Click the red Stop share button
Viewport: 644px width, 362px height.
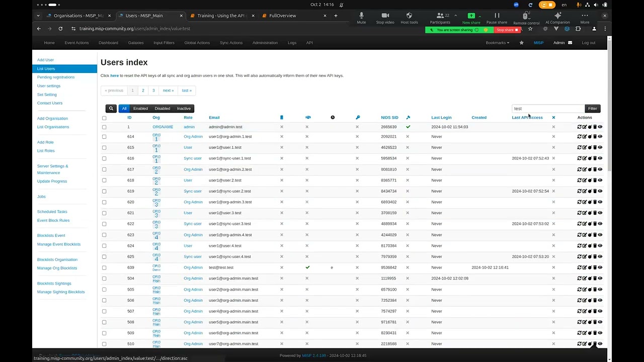click(x=507, y=30)
